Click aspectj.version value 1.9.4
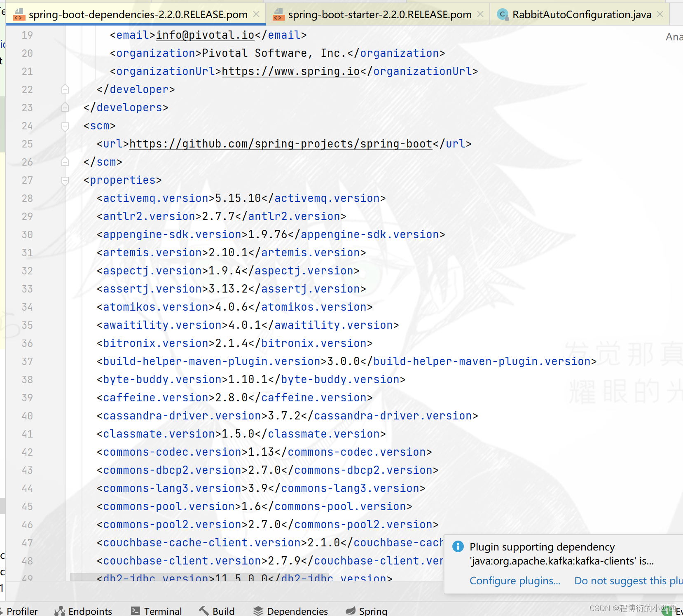 coord(225,271)
